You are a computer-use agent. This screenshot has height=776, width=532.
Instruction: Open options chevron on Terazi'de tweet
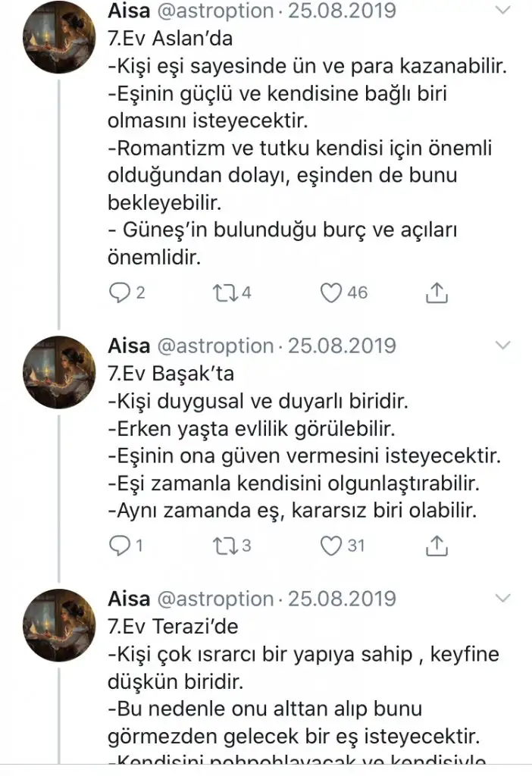coord(502,598)
